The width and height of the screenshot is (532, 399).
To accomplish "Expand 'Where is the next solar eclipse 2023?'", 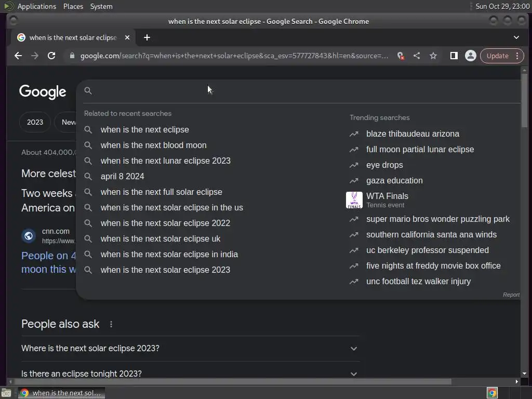I will (190, 349).
